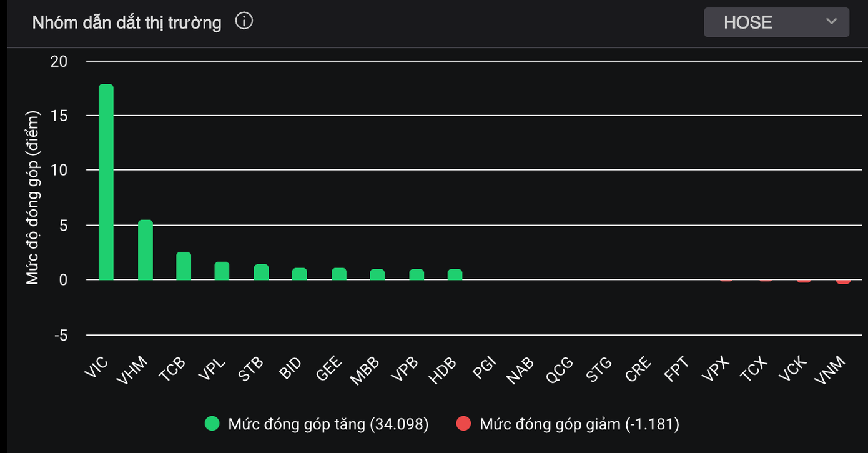Click the FPT ticker axis label

tap(676, 368)
